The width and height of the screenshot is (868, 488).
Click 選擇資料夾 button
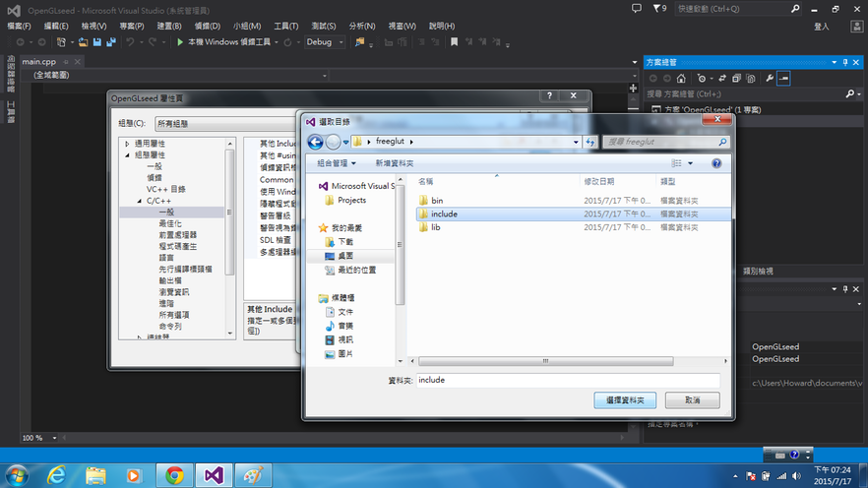625,400
